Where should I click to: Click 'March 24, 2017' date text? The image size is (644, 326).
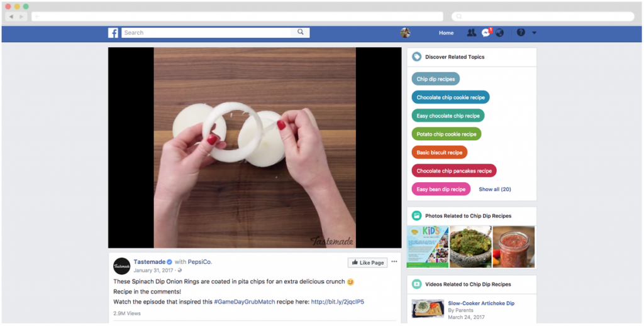pyautogui.click(x=466, y=317)
